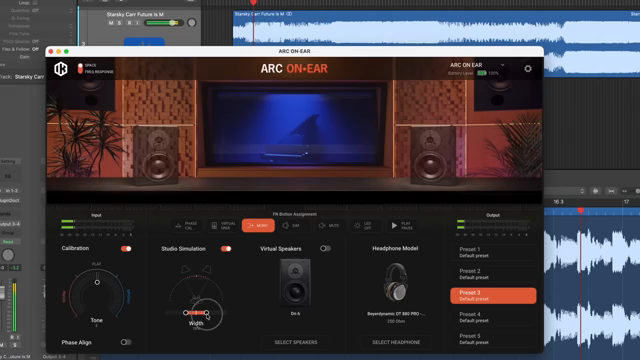
Task: Click the left studio monitor in room view
Action: pyautogui.click(x=157, y=155)
